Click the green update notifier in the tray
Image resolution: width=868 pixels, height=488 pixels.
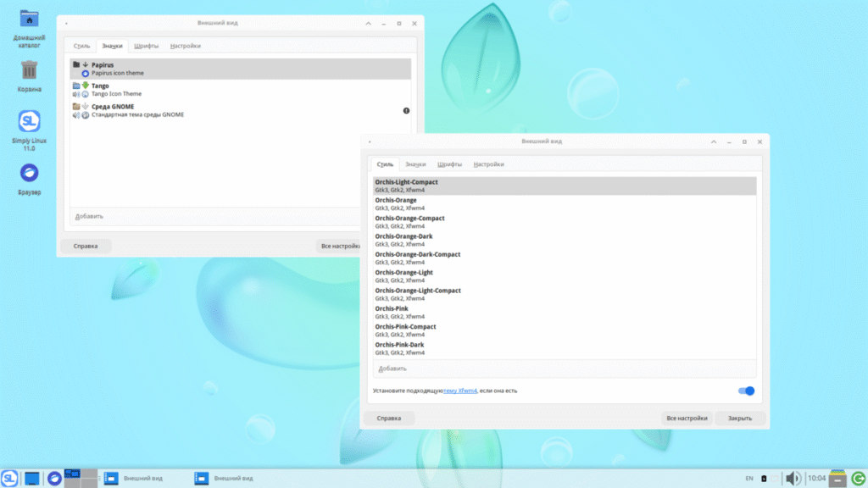pos(859,477)
